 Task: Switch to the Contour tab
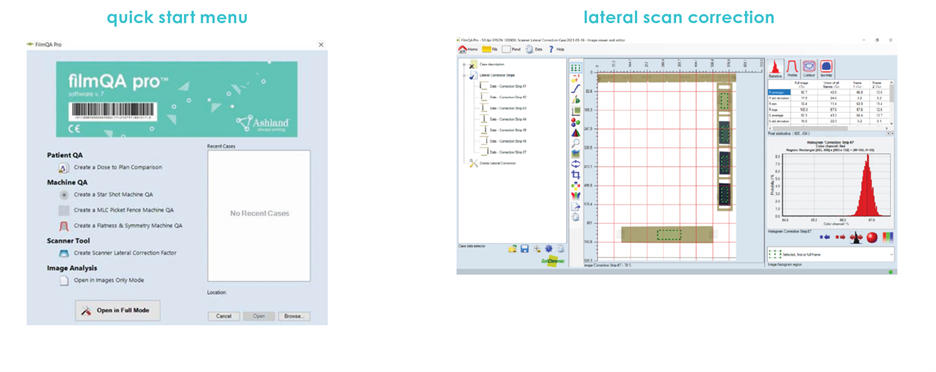tap(809, 68)
